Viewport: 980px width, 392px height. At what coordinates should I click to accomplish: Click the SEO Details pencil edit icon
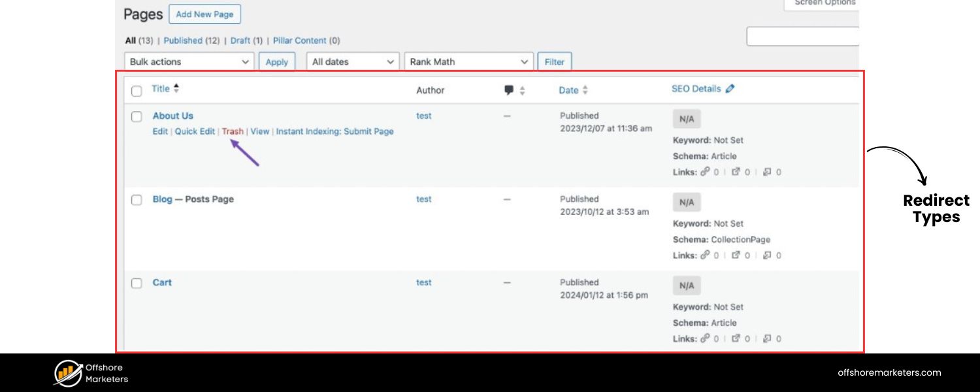(730, 89)
